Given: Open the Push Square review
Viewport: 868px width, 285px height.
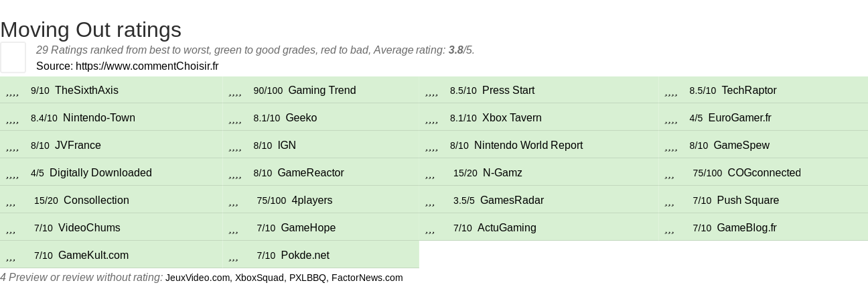Looking at the screenshot, I should coord(747,201).
